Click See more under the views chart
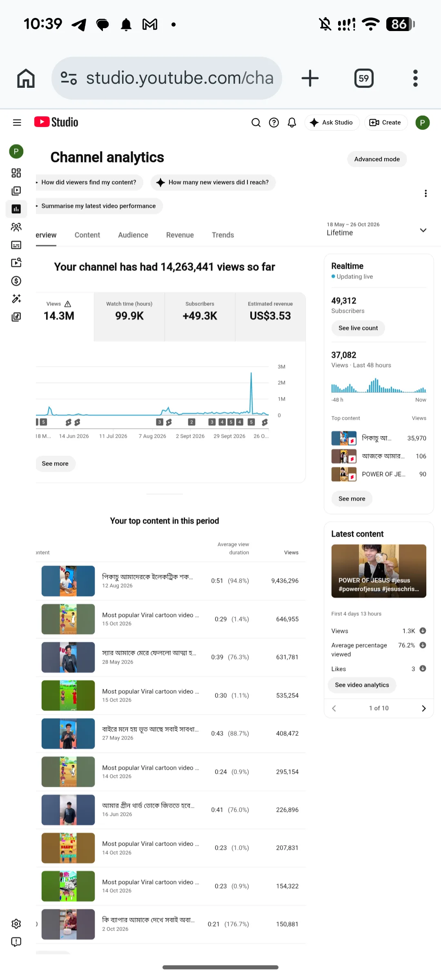This screenshot has width=441, height=980. click(55, 464)
